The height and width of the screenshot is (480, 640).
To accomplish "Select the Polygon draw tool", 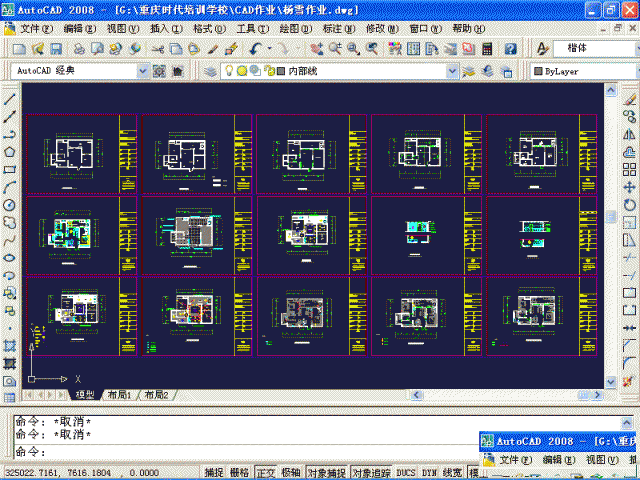I will point(9,152).
